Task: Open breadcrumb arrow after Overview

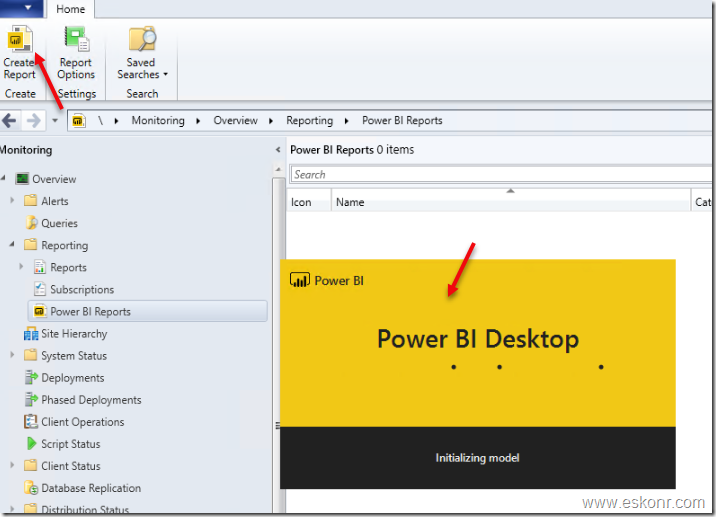Action: 271,121
